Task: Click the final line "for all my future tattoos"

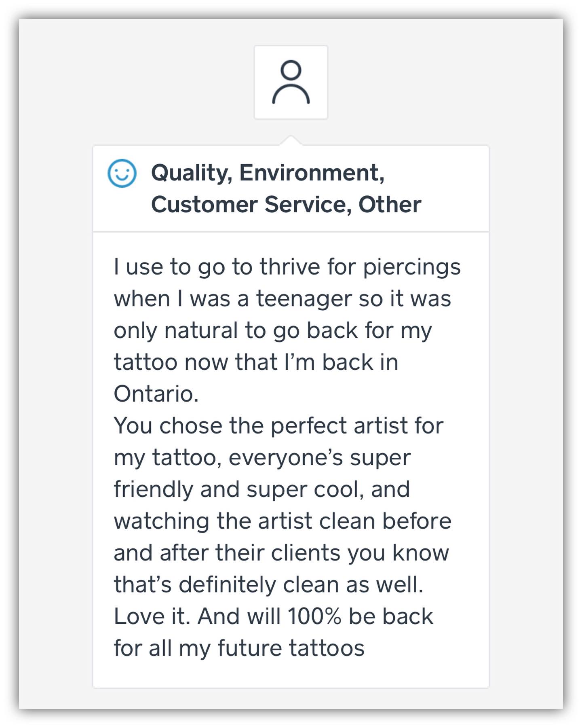Action: (239, 648)
